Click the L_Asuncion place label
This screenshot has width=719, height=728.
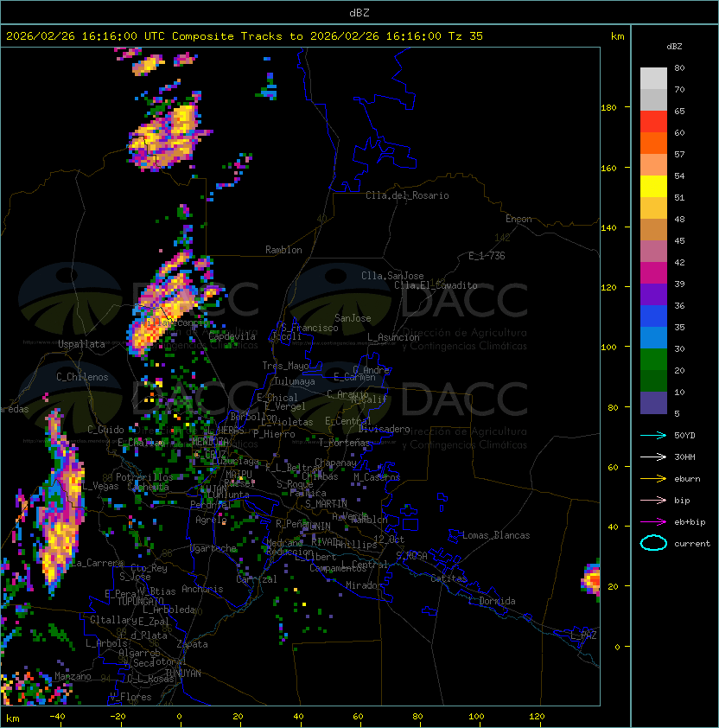pyautogui.click(x=393, y=337)
